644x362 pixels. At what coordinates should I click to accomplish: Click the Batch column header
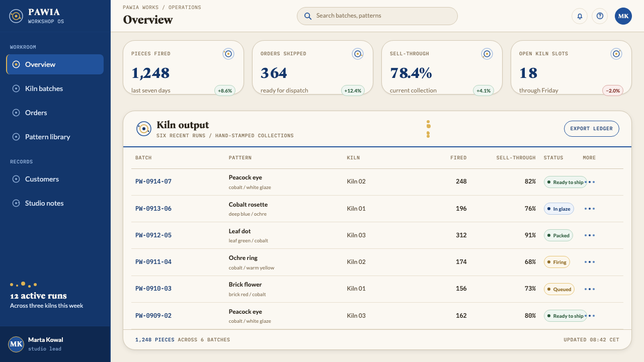143,158
